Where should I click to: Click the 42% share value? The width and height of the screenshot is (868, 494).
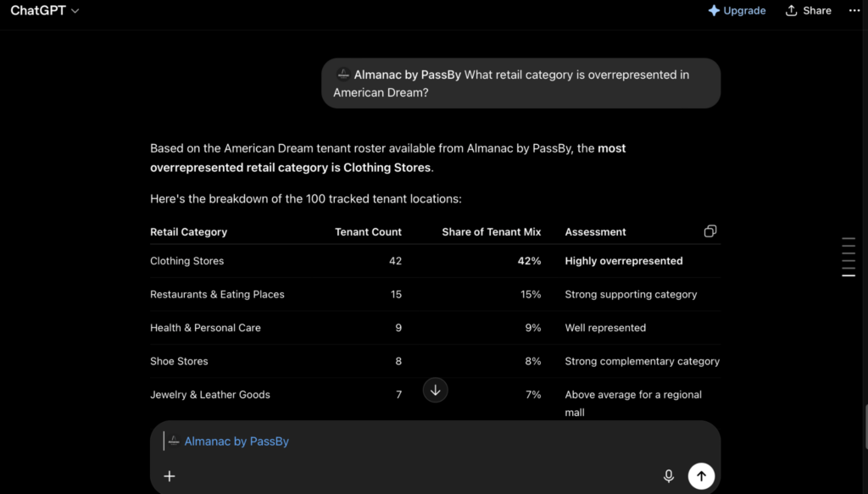[529, 260]
